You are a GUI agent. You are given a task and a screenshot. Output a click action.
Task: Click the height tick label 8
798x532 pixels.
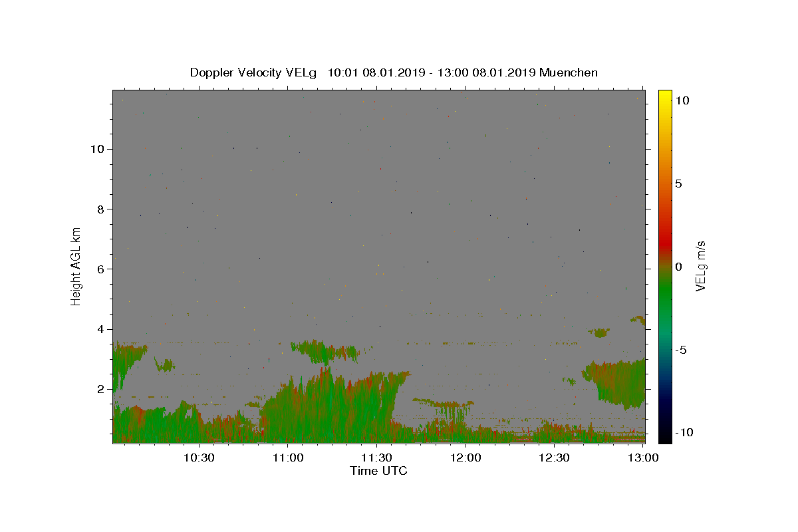pyautogui.click(x=100, y=209)
